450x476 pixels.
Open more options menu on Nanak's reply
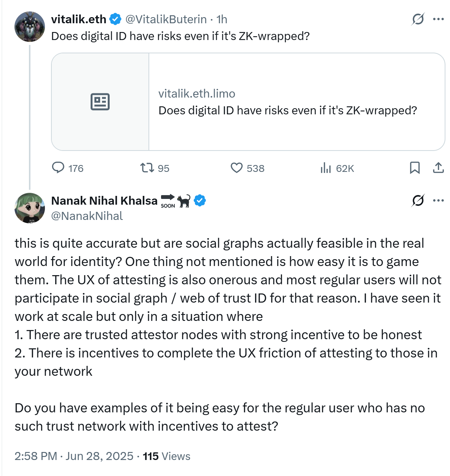pyautogui.click(x=439, y=200)
